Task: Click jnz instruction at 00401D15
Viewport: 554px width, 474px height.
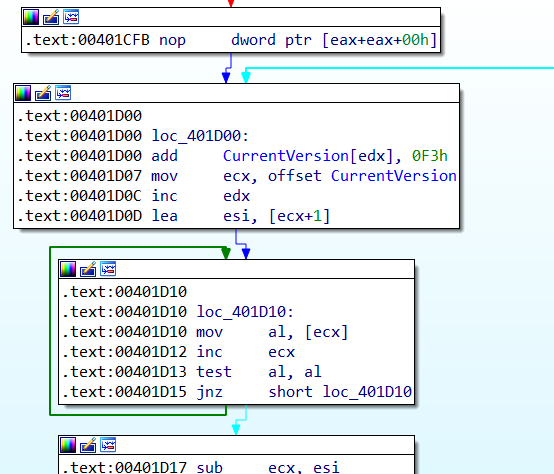Action: tap(210, 392)
